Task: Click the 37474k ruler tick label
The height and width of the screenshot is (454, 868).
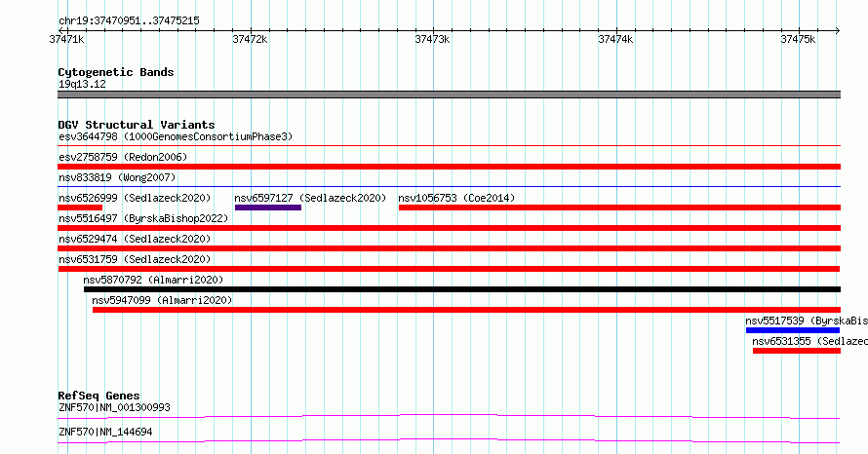Action: coord(615,39)
